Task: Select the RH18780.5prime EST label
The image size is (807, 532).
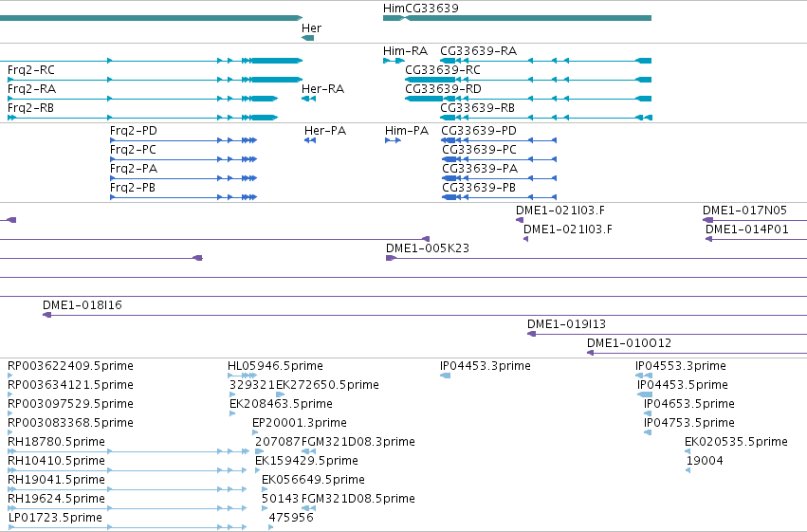Action: coord(56,443)
